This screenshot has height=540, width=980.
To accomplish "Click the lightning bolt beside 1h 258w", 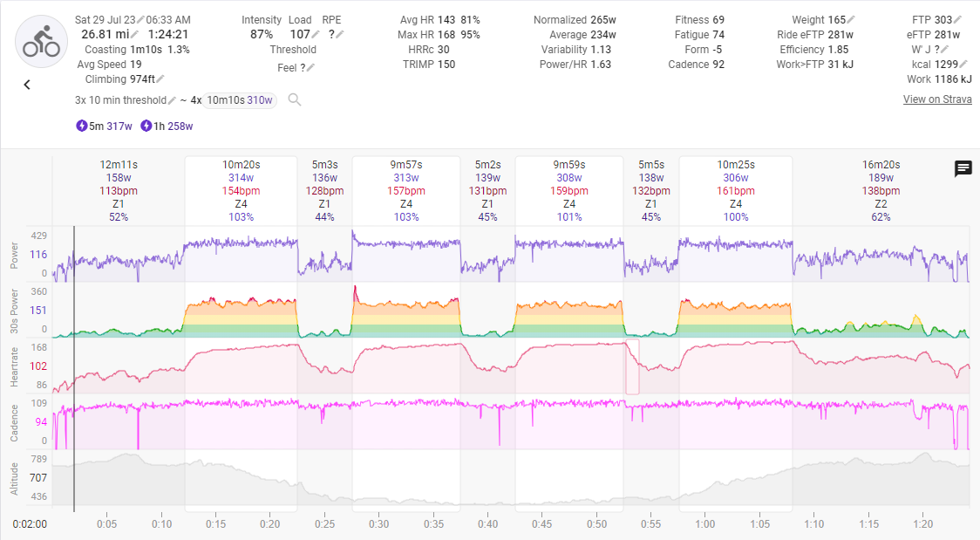I will point(146,126).
